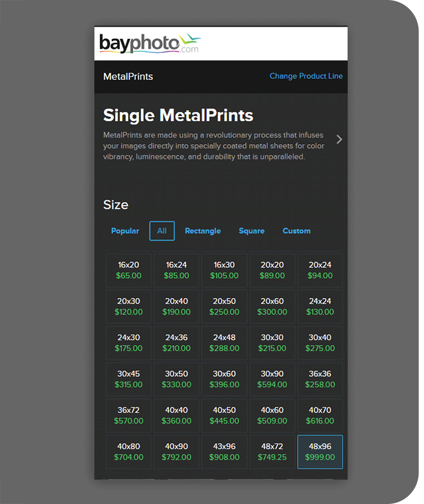The width and height of the screenshot is (424, 504).
Task: Select the 30x50 size tile
Action: click(x=176, y=379)
